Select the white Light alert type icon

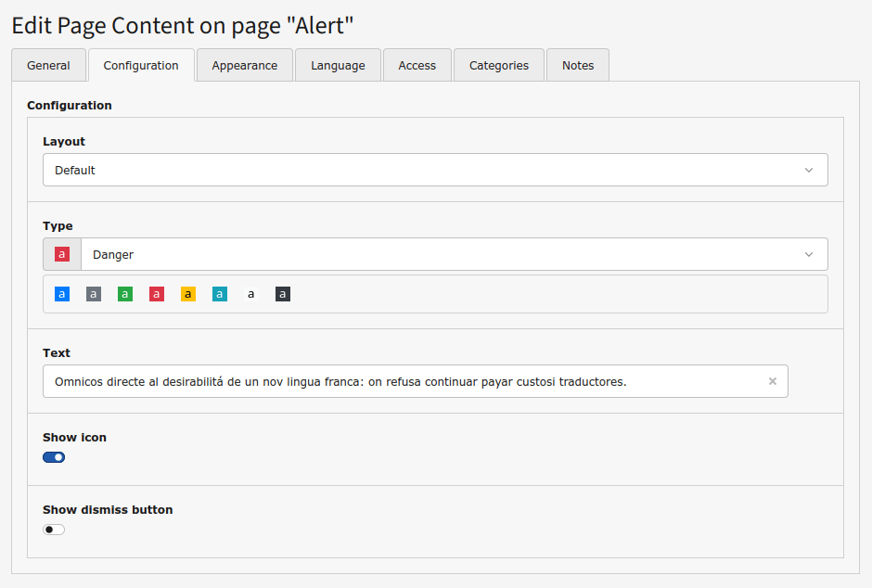click(x=251, y=294)
